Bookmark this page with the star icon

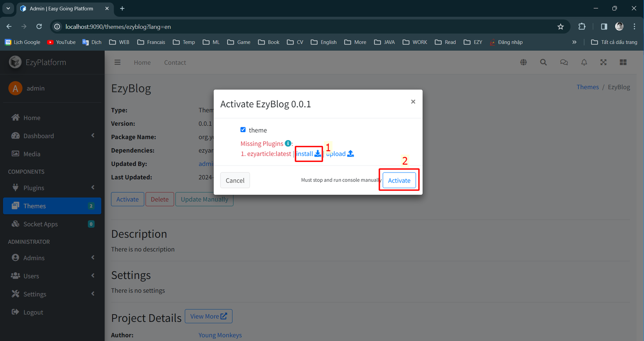(560, 27)
